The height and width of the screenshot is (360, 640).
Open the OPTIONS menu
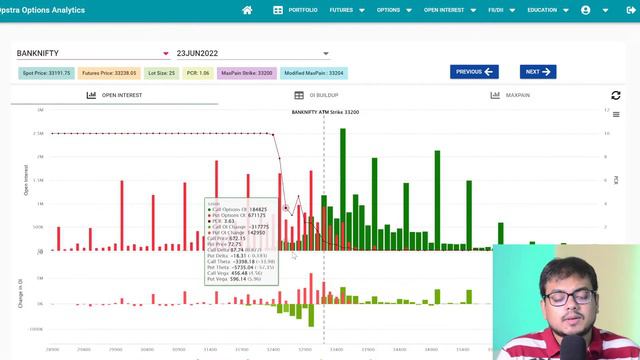pyautogui.click(x=388, y=10)
